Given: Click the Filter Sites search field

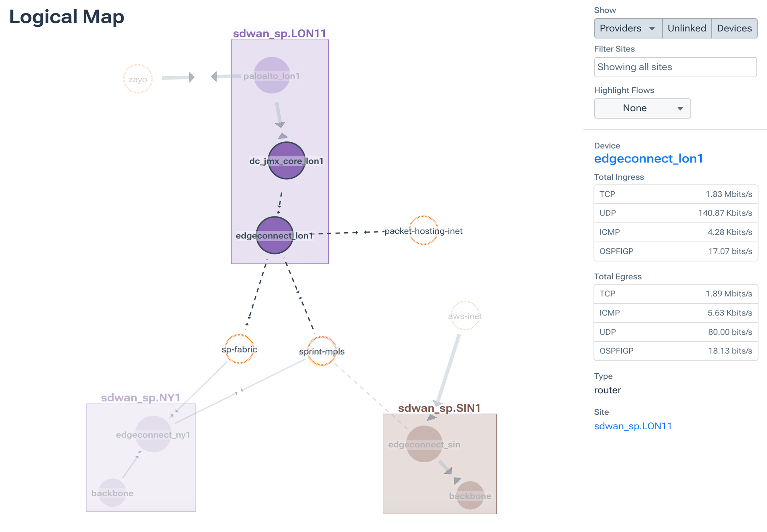Looking at the screenshot, I should point(675,67).
